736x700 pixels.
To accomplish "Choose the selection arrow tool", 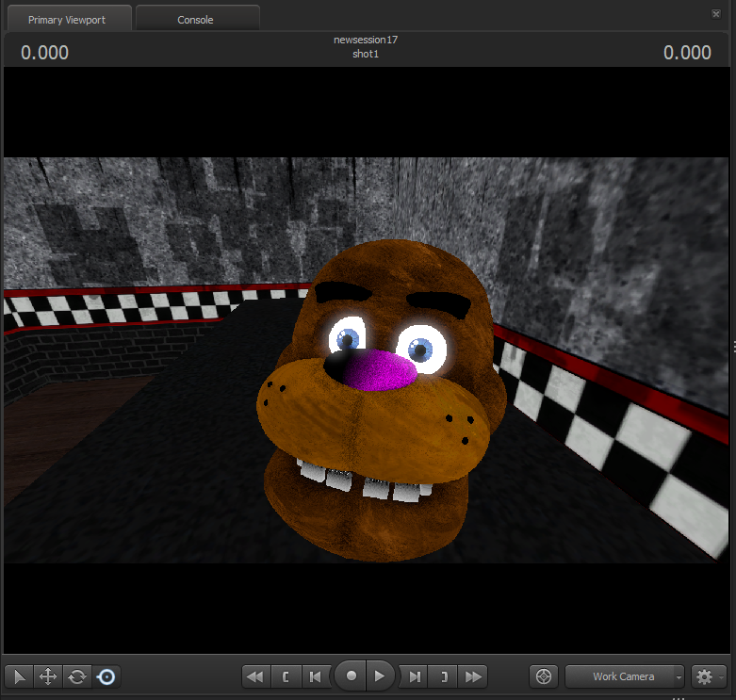I will [19, 676].
